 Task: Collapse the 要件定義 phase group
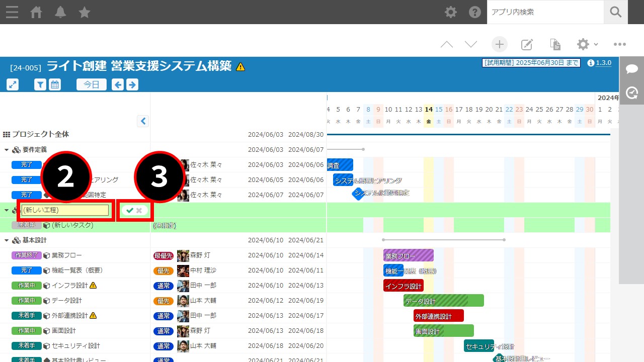(x=7, y=150)
